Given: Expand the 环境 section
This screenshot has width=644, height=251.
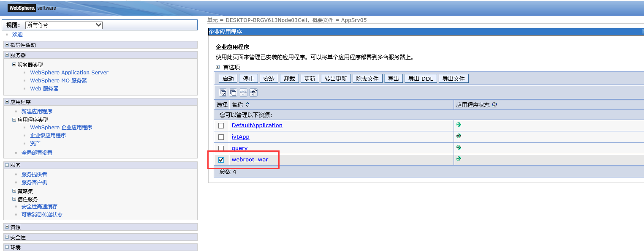Looking at the screenshot, I should pos(7,247).
